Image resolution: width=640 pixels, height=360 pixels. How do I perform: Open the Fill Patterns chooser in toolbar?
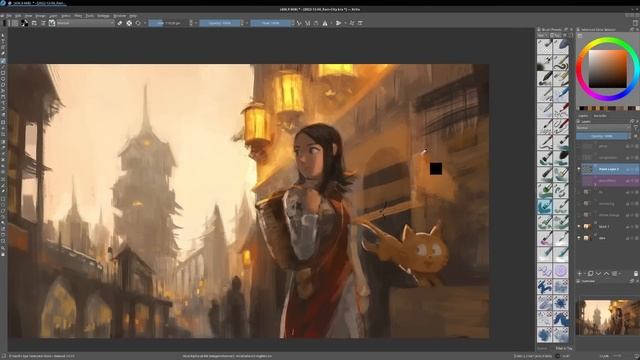[x=15, y=23]
